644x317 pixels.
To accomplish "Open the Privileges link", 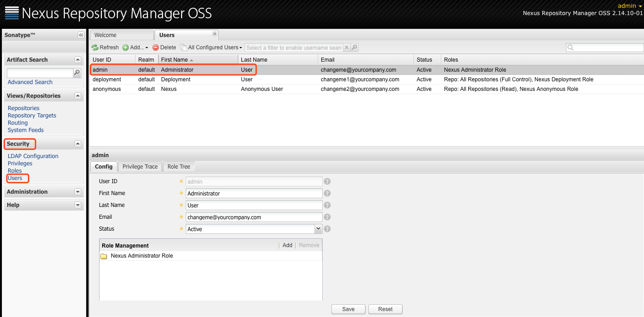I will click(x=20, y=164).
